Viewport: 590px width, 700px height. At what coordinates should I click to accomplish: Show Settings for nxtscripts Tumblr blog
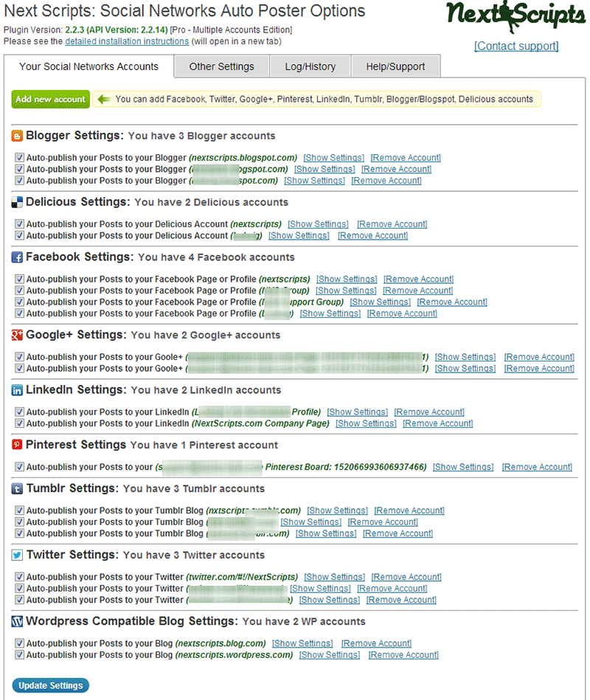[337, 510]
